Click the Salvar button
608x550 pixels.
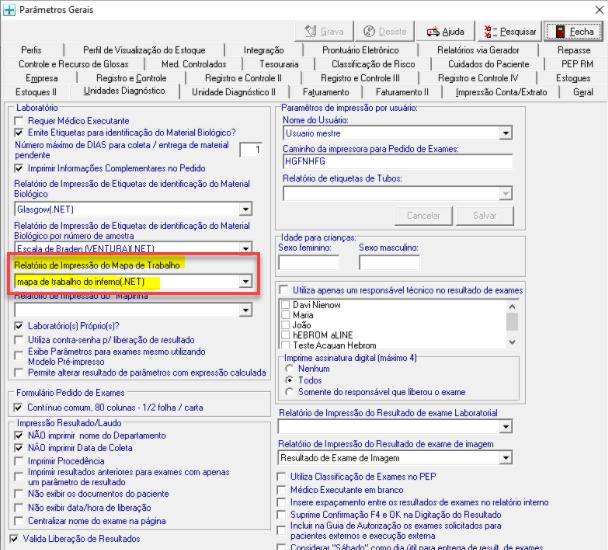click(485, 216)
